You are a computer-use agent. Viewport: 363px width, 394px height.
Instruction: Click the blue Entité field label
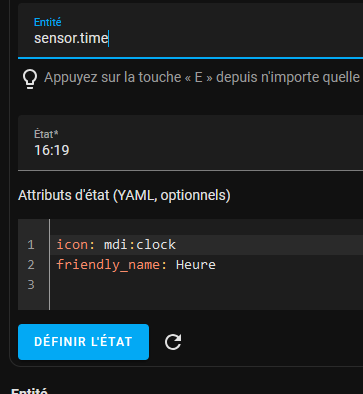point(48,22)
